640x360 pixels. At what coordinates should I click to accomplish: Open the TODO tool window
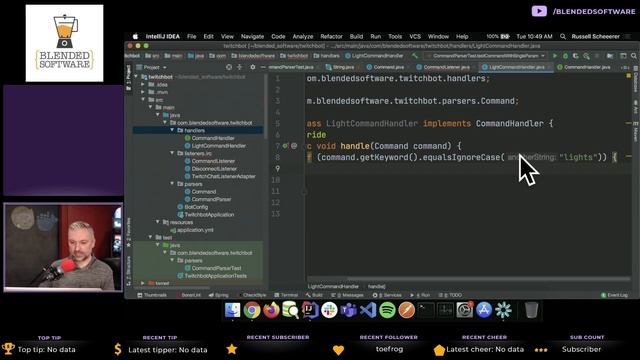450,295
